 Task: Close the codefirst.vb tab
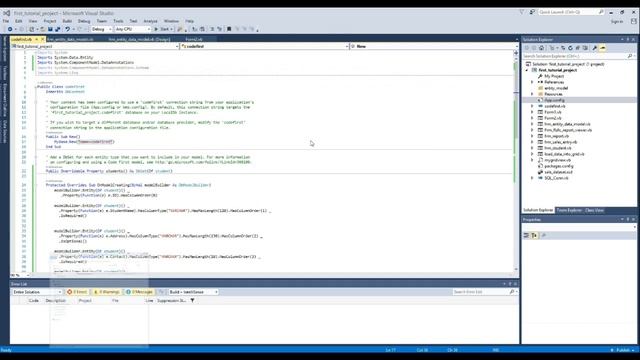click(x=42, y=40)
